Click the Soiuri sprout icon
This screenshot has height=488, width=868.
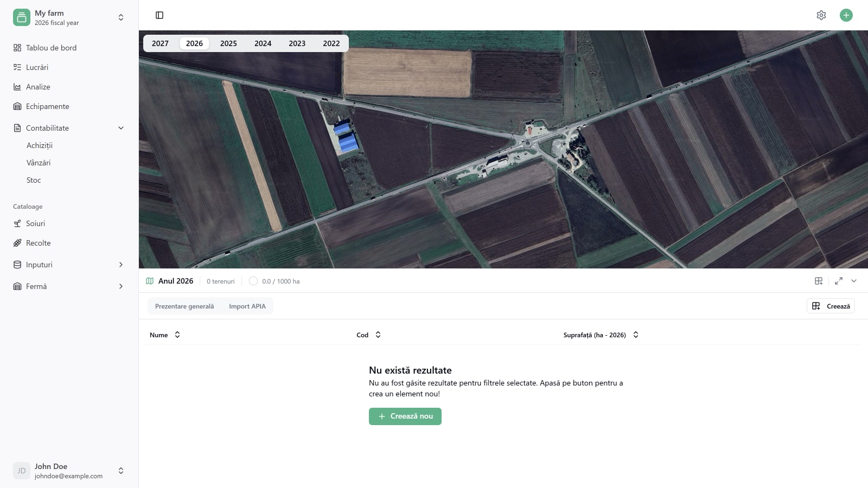(17, 223)
